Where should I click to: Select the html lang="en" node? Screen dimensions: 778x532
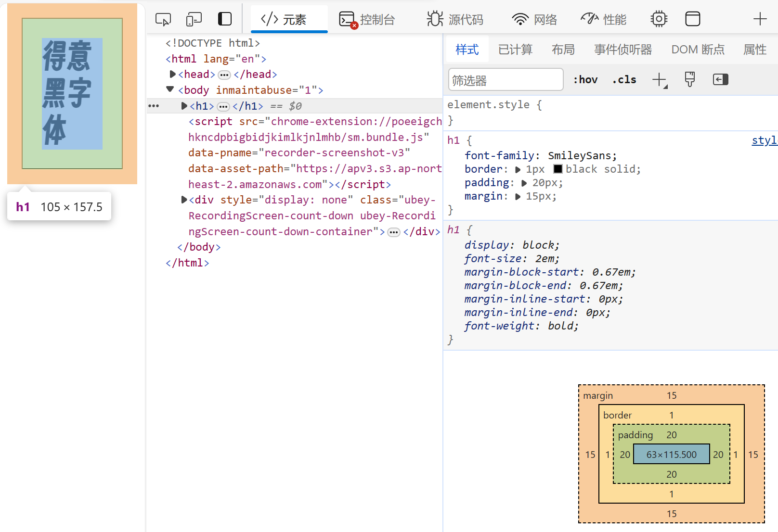[x=216, y=59]
